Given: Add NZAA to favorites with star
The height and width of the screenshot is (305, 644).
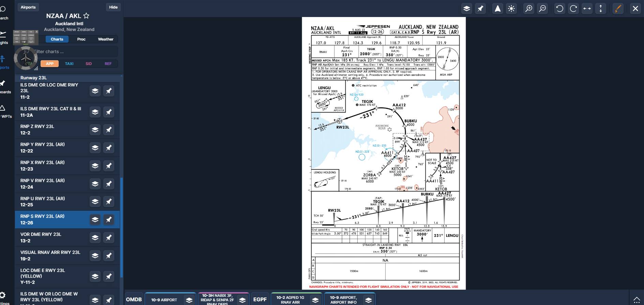Looking at the screenshot, I should [86, 16].
